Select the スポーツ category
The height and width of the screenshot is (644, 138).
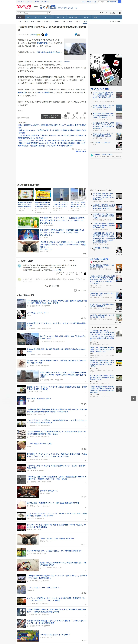click(x=56, y=21)
